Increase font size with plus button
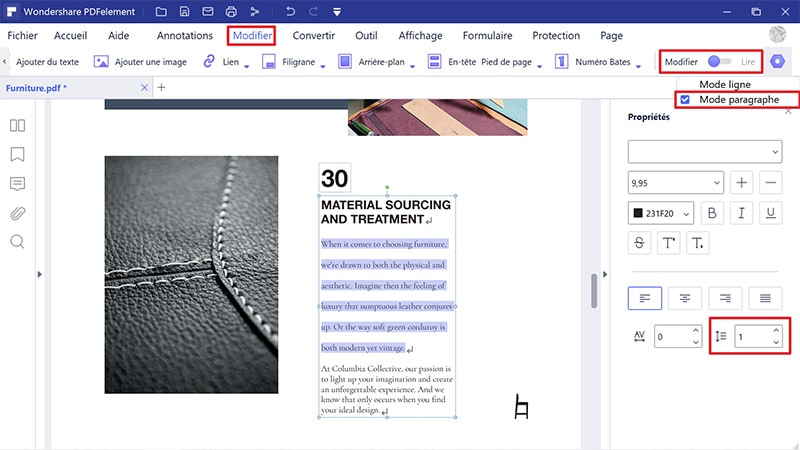This screenshot has width=800, height=450. pyautogui.click(x=741, y=183)
